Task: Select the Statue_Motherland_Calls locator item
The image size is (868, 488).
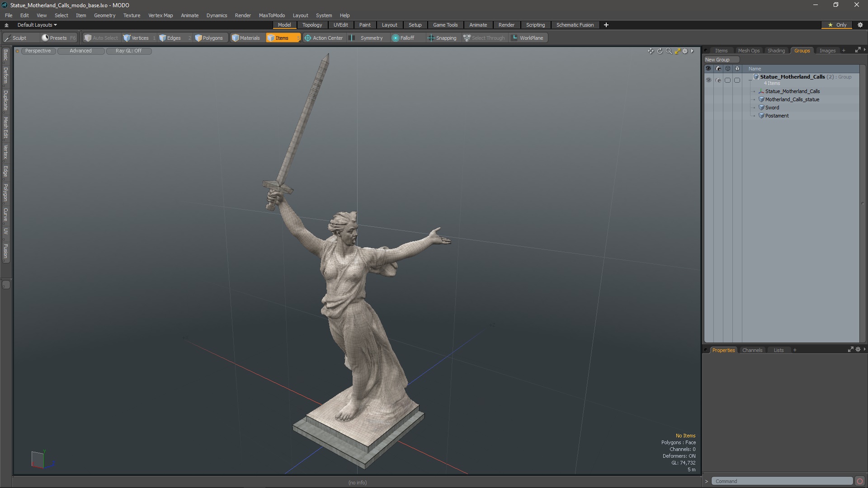Action: tap(792, 91)
